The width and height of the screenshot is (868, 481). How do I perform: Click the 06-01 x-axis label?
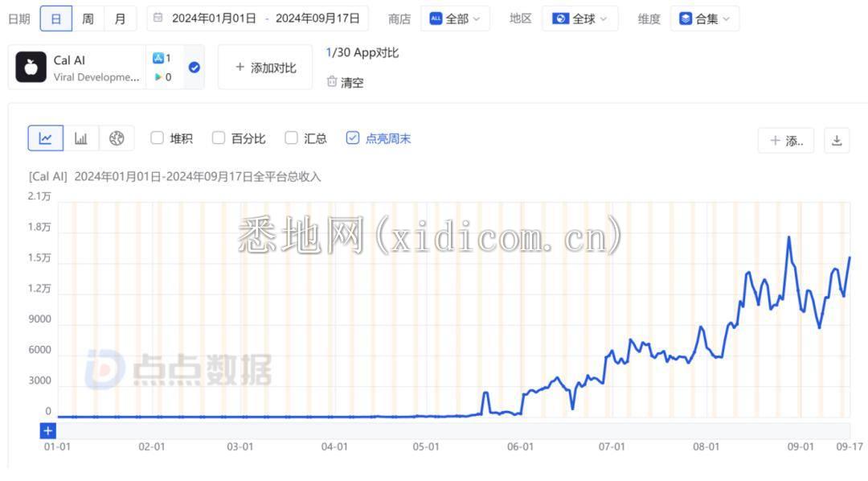pos(520,446)
